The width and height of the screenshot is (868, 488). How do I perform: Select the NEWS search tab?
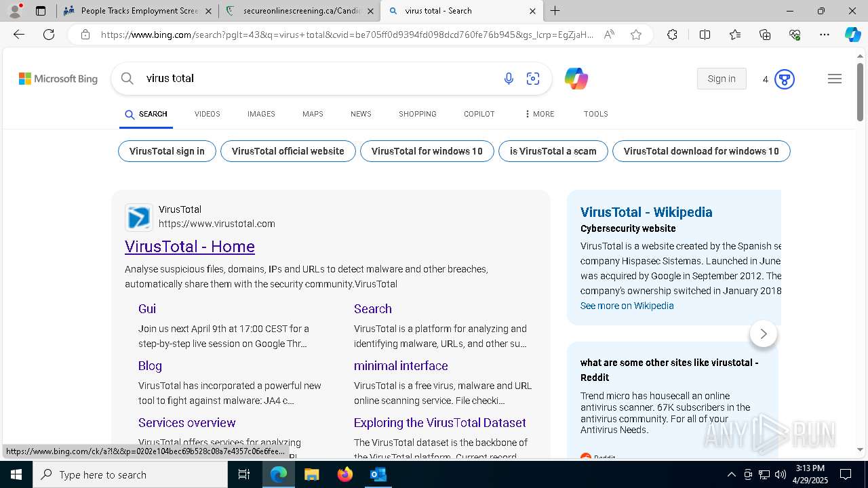coord(361,114)
